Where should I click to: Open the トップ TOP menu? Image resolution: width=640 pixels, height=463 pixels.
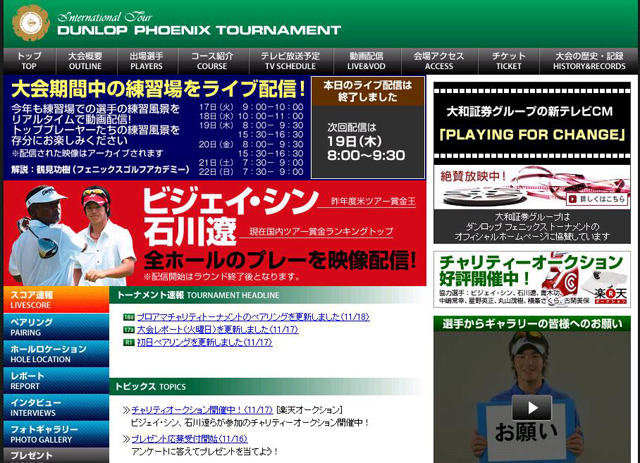(29, 61)
